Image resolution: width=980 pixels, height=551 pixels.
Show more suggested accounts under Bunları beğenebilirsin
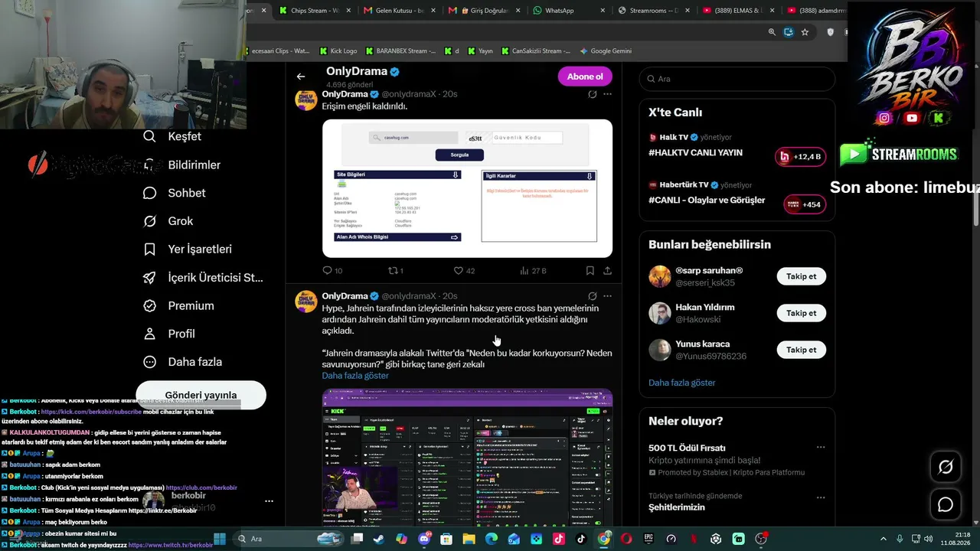click(x=682, y=383)
